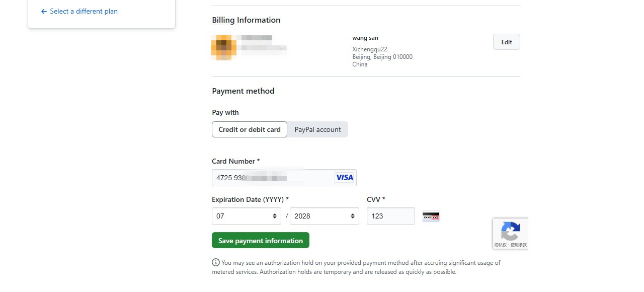Select the Credit or debit card tab
The height and width of the screenshot is (292, 644).
tap(249, 129)
